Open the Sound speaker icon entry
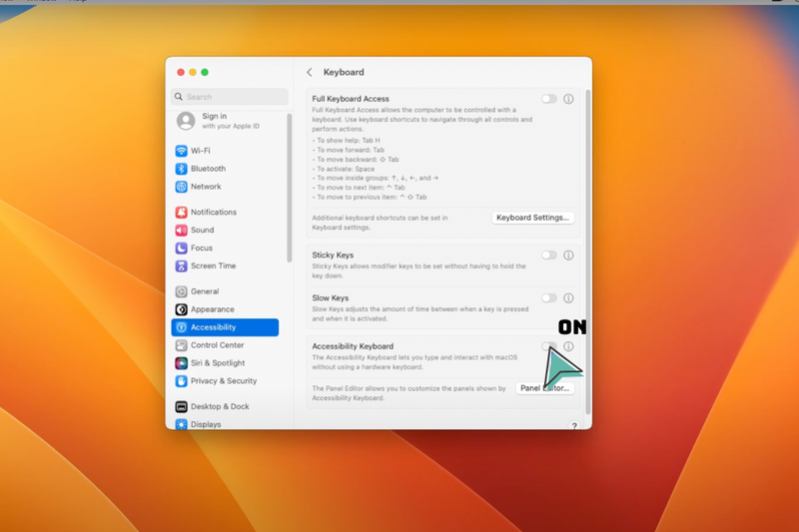Image resolution: width=799 pixels, height=532 pixels. click(181, 231)
